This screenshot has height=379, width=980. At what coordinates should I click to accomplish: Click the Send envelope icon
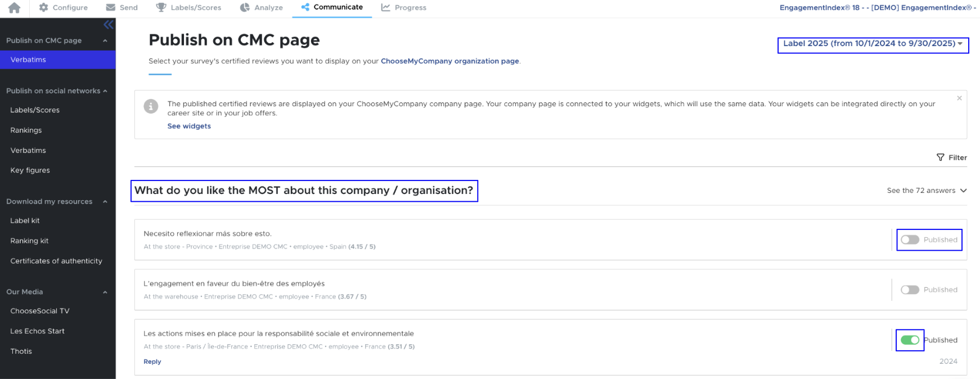111,8
